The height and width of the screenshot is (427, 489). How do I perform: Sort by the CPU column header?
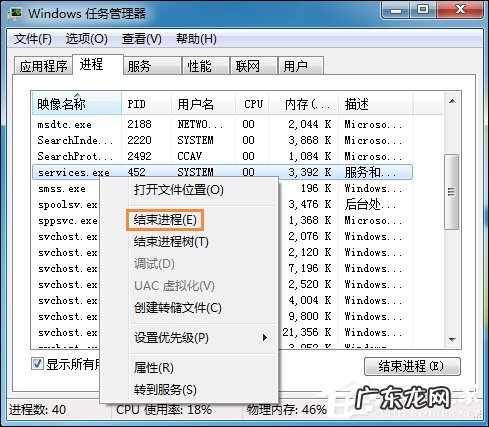click(252, 104)
